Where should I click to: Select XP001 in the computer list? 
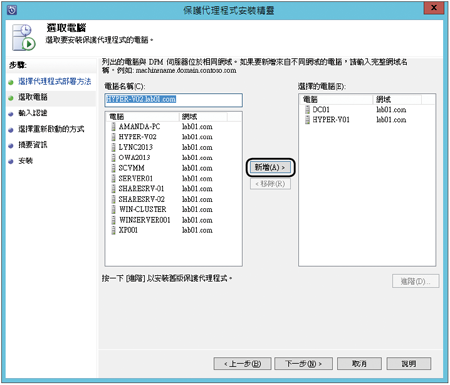pyautogui.click(x=128, y=230)
